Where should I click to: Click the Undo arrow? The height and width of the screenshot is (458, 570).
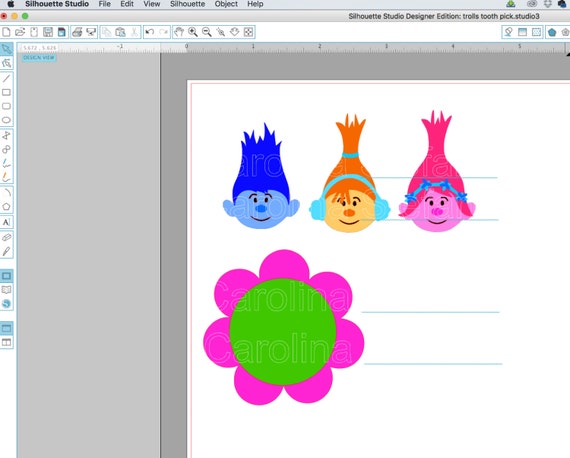(150, 32)
